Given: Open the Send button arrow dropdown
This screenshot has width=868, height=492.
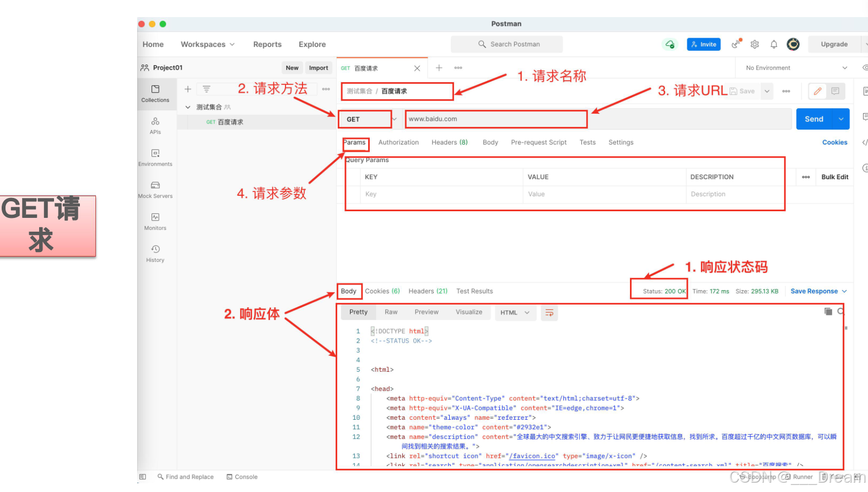Looking at the screenshot, I should 841,119.
